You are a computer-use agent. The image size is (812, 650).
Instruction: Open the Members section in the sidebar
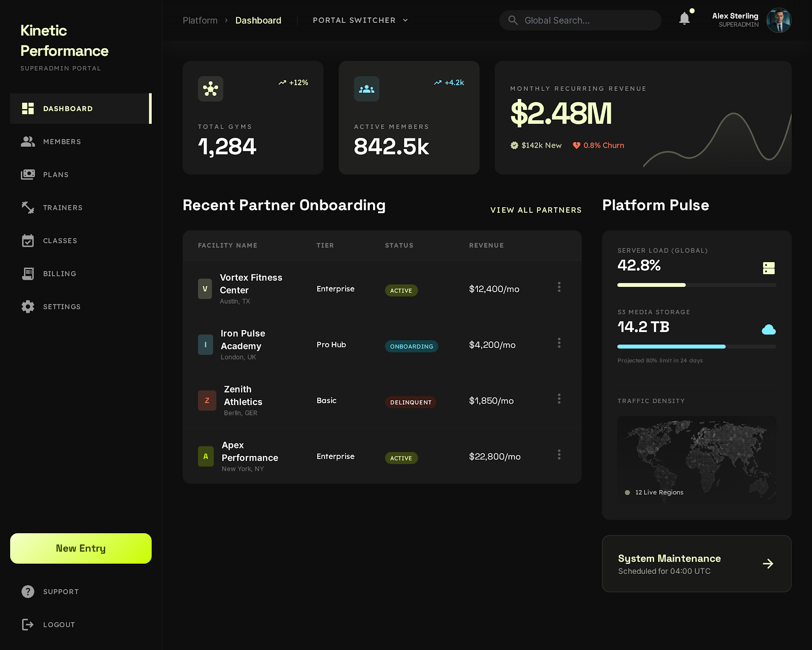point(62,142)
